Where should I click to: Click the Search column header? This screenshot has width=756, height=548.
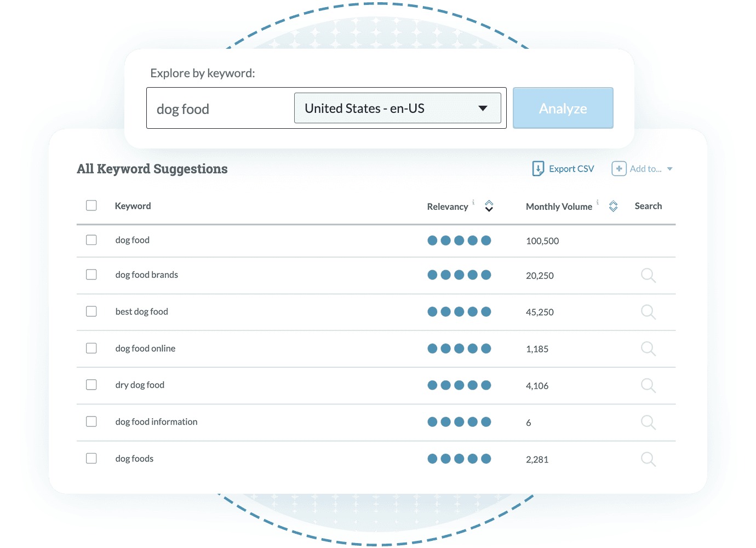(648, 206)
